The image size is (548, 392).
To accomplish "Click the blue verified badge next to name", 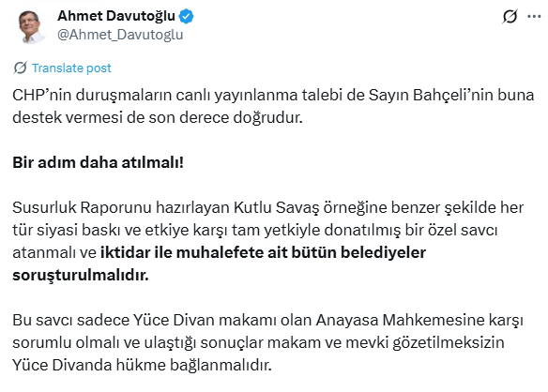I will [x=187, y=16].
